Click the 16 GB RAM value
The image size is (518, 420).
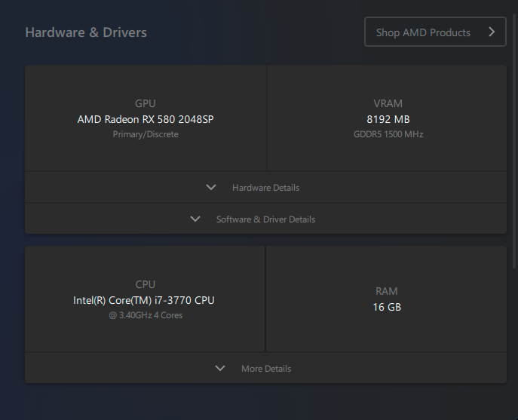click(x=387, y=307)
